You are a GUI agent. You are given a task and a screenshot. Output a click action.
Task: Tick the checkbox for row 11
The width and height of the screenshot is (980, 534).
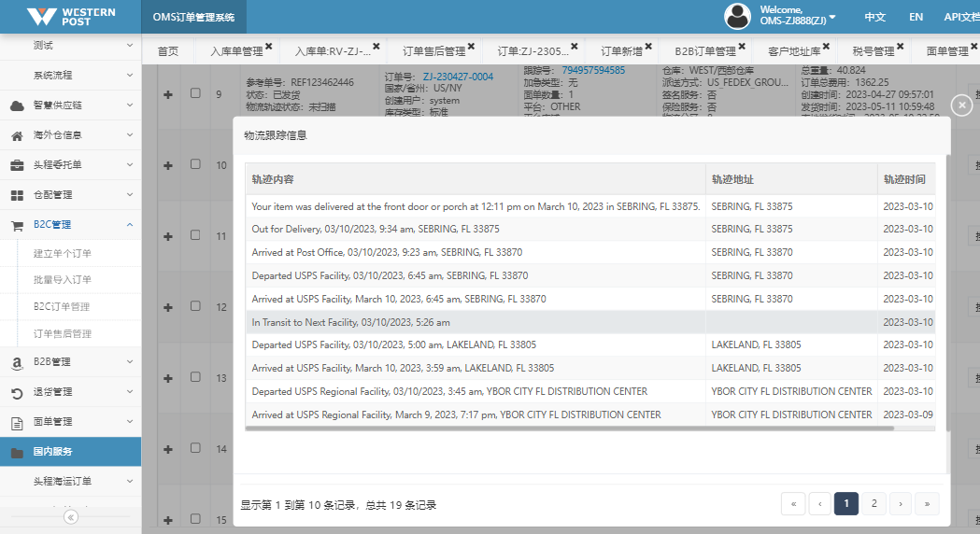(195, 235)
